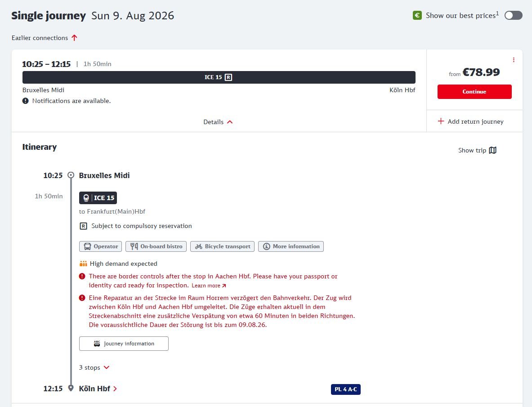This screenshot has height=407, width=532.
Task: Click the ICE 15 train badge in itinerary
Action: [x=98, y=198]
